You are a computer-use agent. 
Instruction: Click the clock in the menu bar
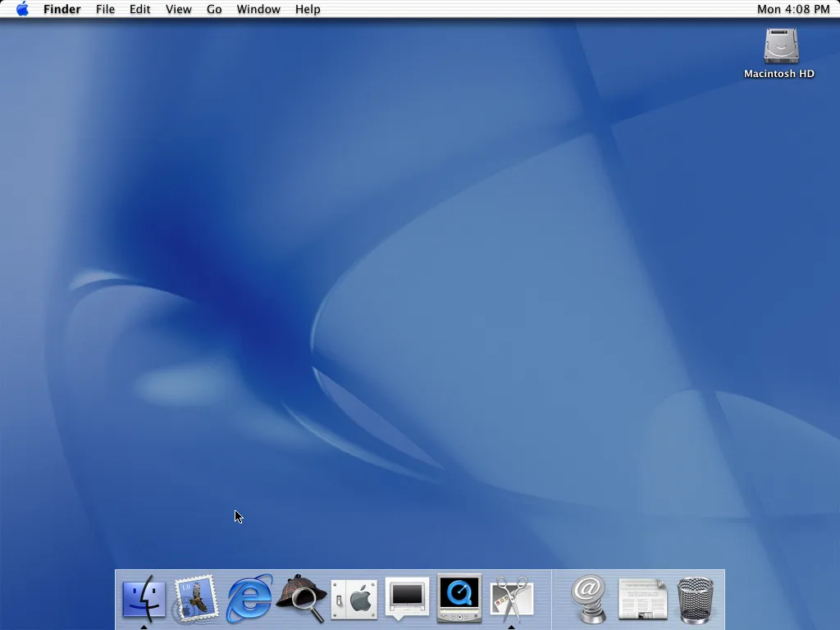(x=793, y=9)
